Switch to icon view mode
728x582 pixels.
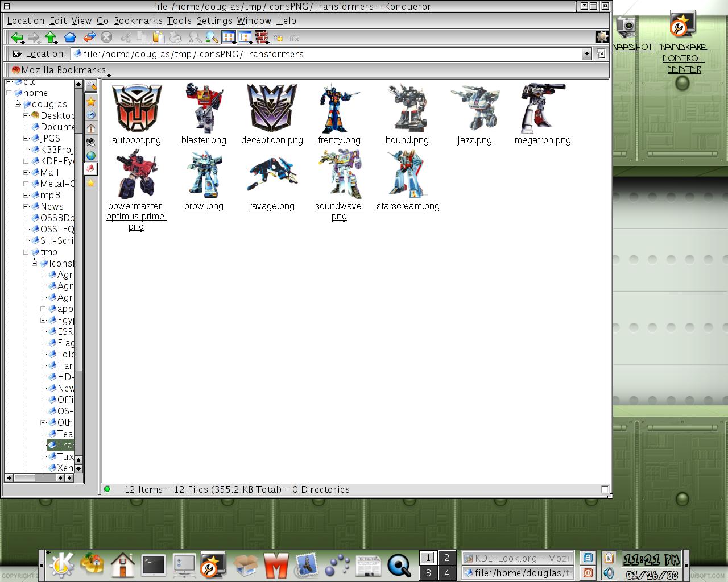click(228, 38)
